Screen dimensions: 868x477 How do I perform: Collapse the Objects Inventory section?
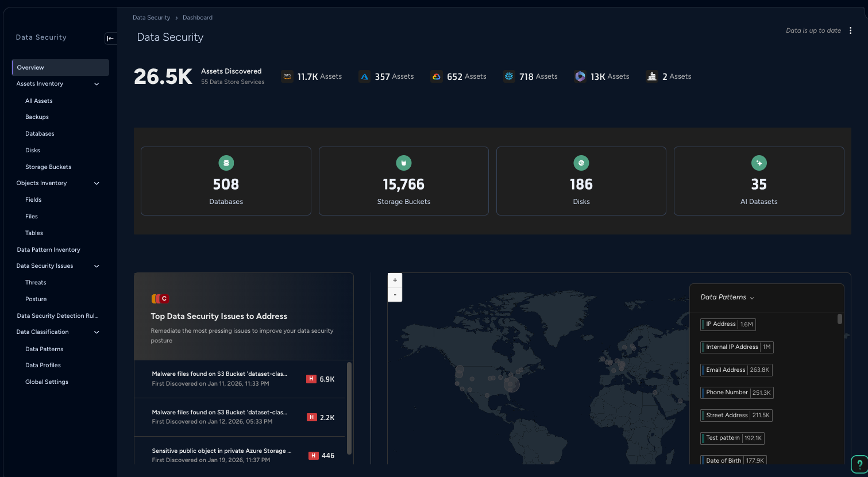point(97,183)
